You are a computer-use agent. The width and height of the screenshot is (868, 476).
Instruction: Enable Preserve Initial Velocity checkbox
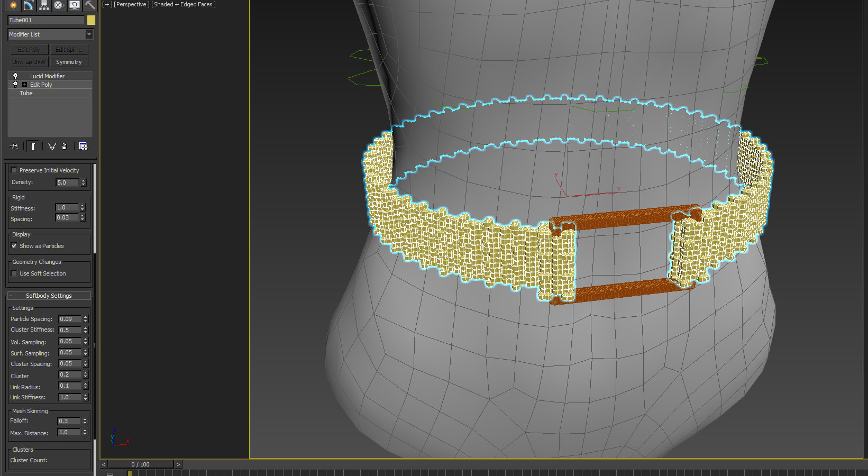14,170
